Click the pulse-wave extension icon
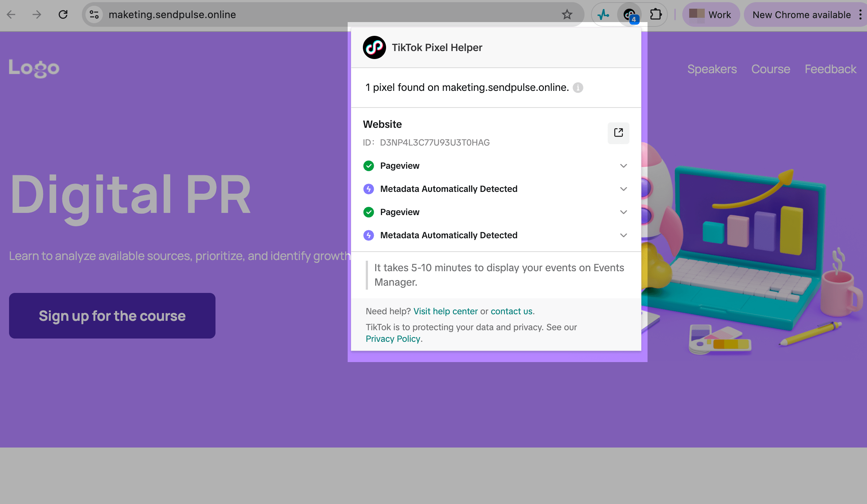867x504 pixels. [x=603, y=14]
